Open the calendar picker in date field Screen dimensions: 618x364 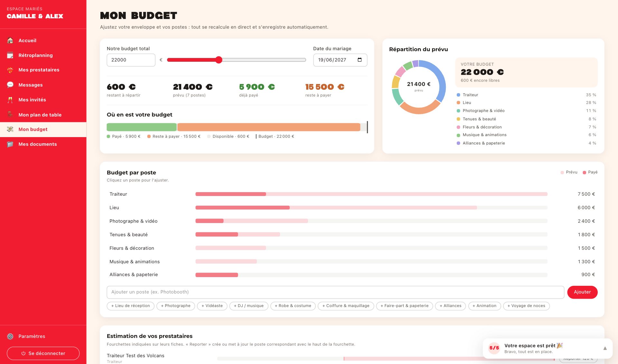pyautogui.click(x=360, y=60)
